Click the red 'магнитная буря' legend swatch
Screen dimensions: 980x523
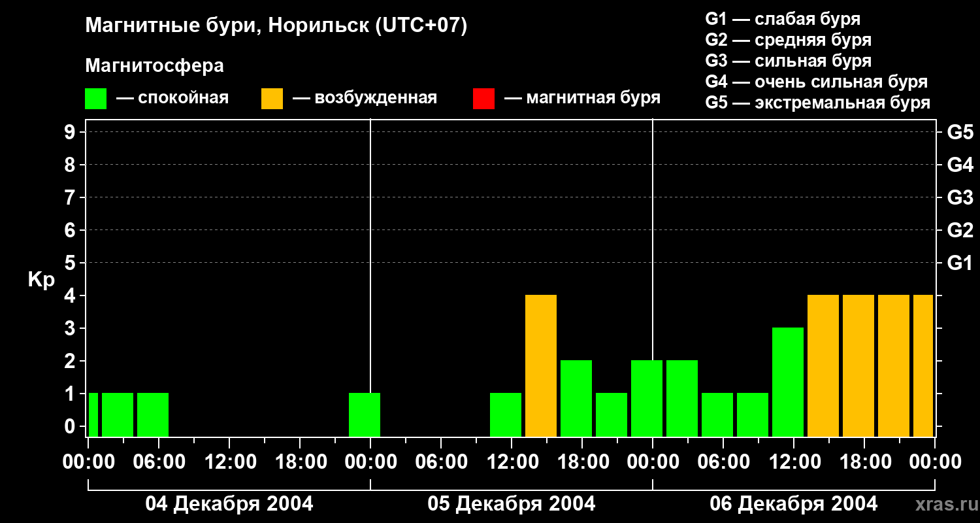point(483,99)
